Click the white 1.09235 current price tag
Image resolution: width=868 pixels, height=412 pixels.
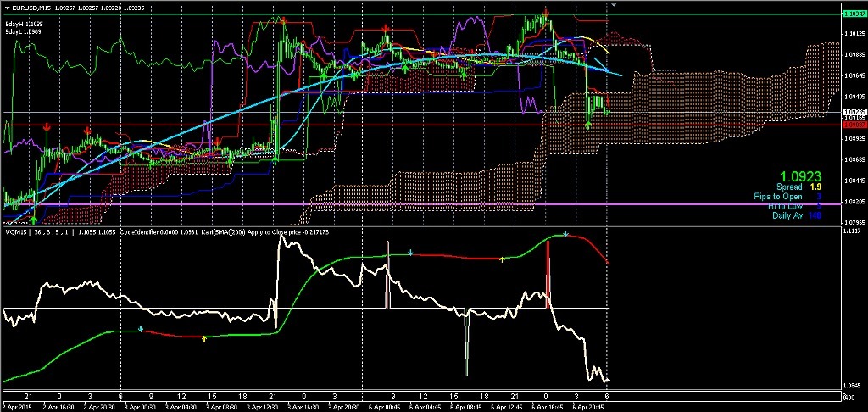coord(854,112)
